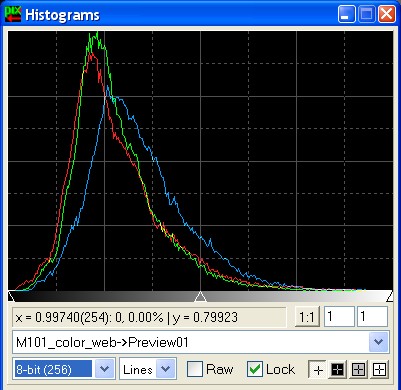Open the M101_color_web->Preview01 view selector arrow
The height and width of the screenshot is (390, 401).
coord(379,342)
